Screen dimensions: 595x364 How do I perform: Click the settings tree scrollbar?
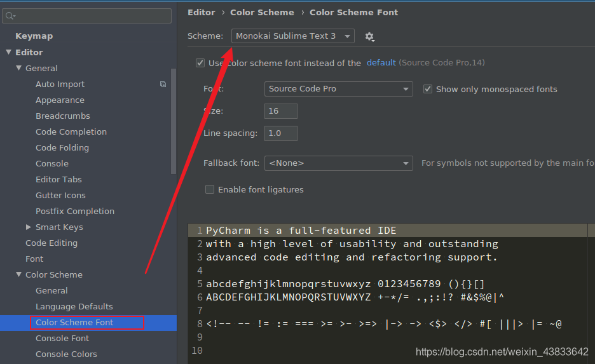[174, 121]
